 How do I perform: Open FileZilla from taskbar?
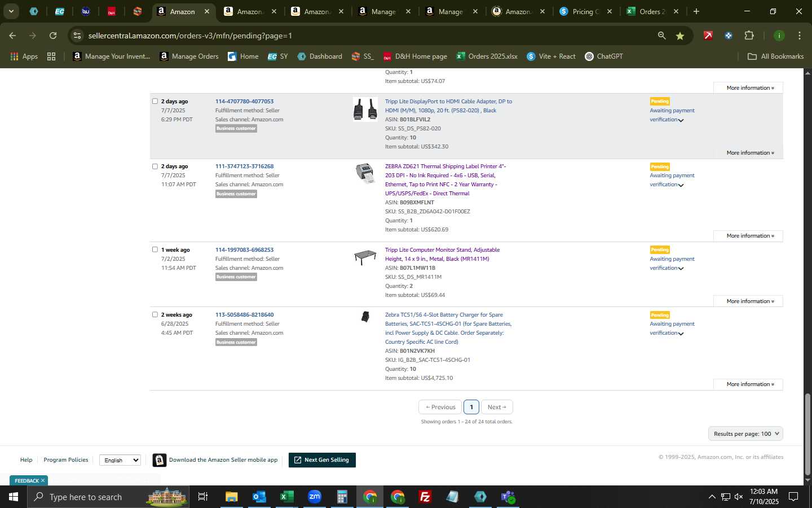click(x=425, y=497)
